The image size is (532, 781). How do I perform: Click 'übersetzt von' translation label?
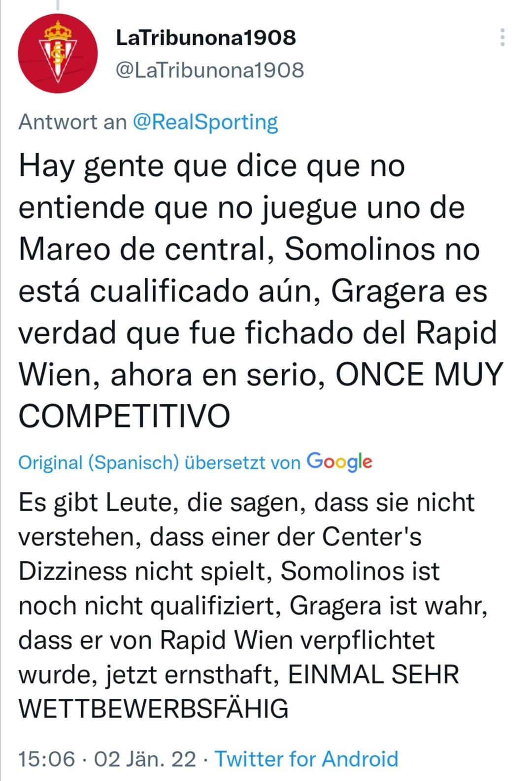click(x=242, y=463)
